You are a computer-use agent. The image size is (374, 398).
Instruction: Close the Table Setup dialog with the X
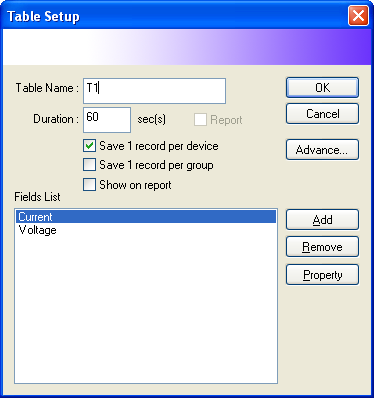(x=358, y=16)
